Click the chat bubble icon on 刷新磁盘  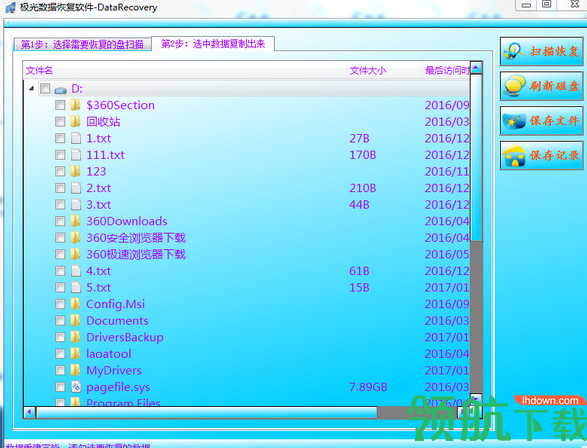tap(514, 86)
